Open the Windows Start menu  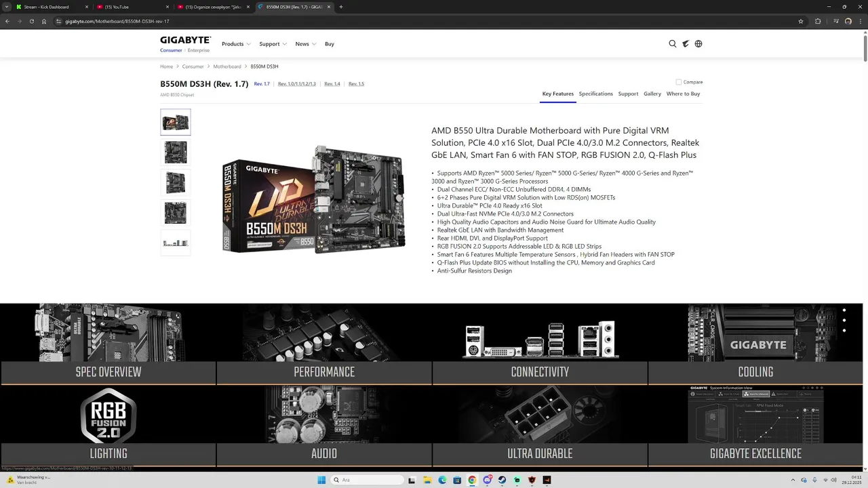(321, 480)
